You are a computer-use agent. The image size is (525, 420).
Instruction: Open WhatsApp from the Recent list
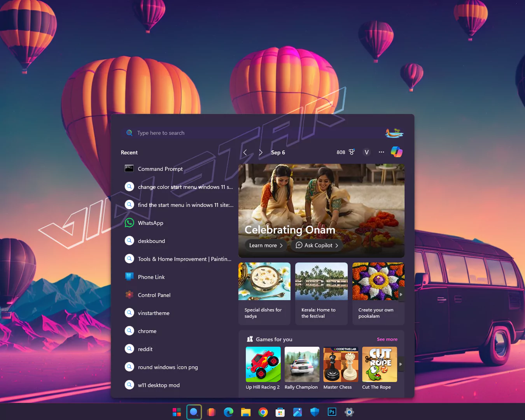point(178,223)
